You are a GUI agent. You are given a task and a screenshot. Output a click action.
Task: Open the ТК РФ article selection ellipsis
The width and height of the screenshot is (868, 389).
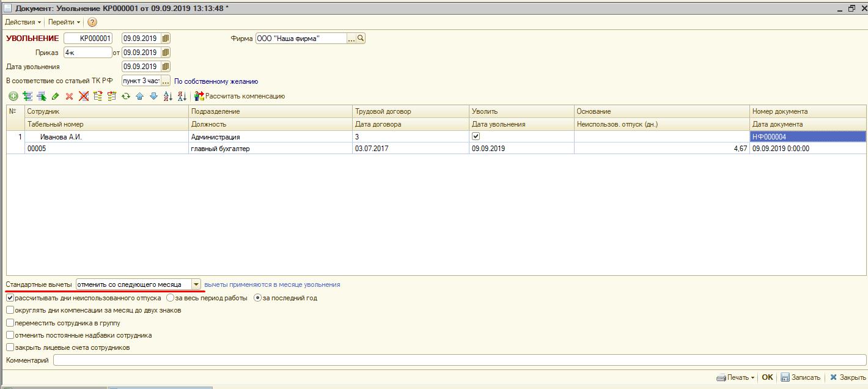[166, 81]
